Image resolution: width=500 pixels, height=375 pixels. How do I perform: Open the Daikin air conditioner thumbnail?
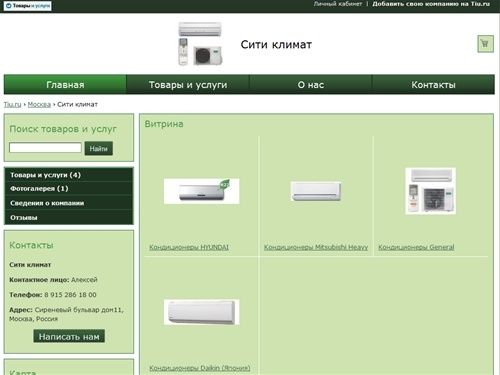pyautogui.click(x=201, y=312)
